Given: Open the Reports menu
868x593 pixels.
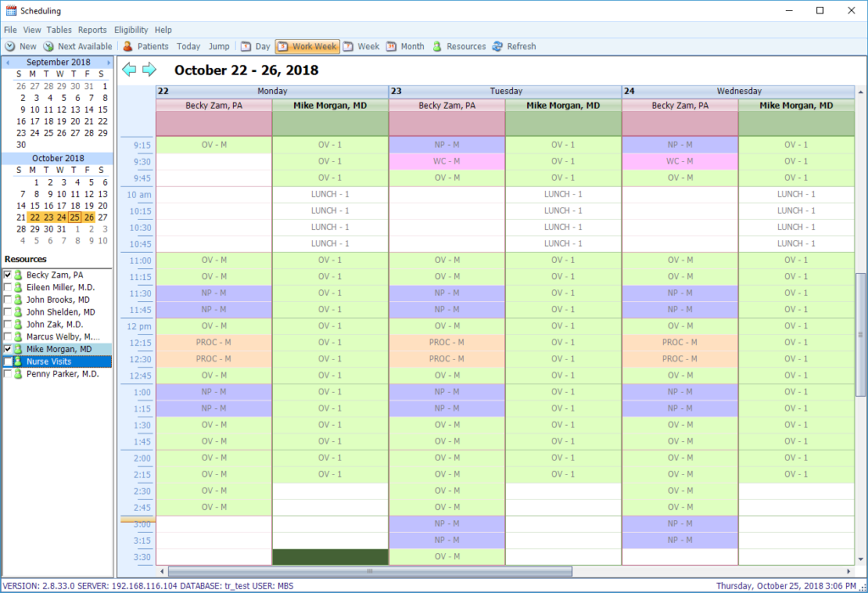Looking at the screenshot, I should (92, 29).
